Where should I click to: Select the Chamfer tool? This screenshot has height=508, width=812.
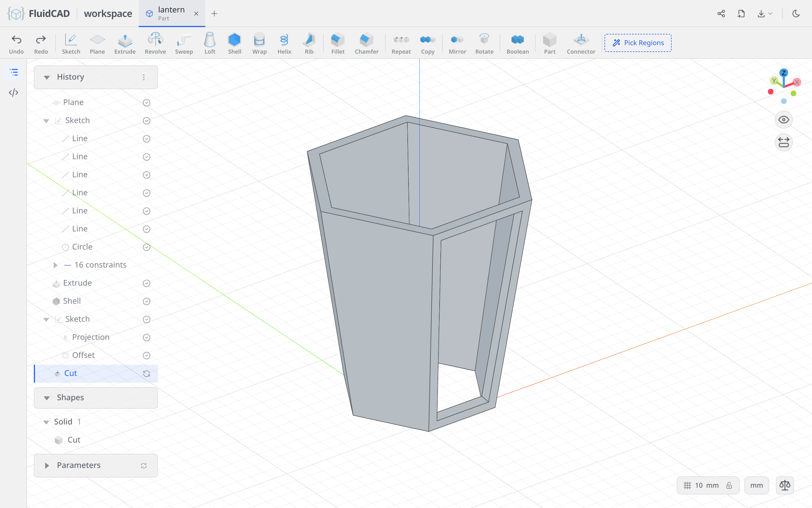click(x=367, y=43)
